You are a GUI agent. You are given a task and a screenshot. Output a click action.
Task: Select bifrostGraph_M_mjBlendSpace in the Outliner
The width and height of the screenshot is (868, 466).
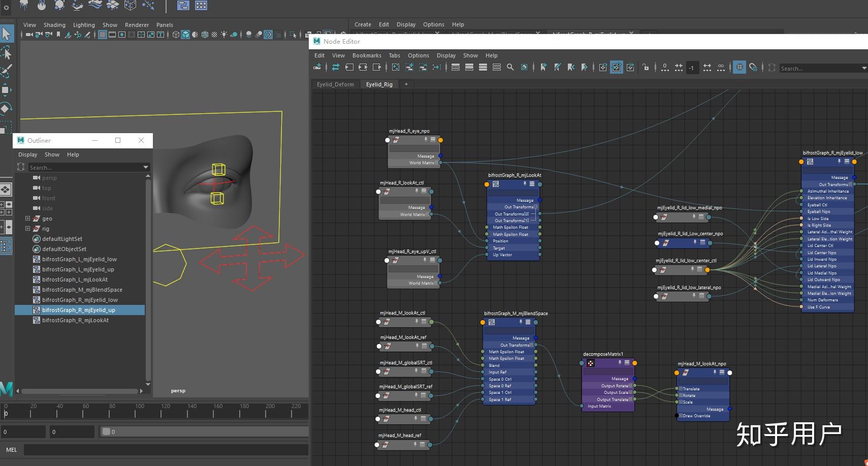click(82, 290)
